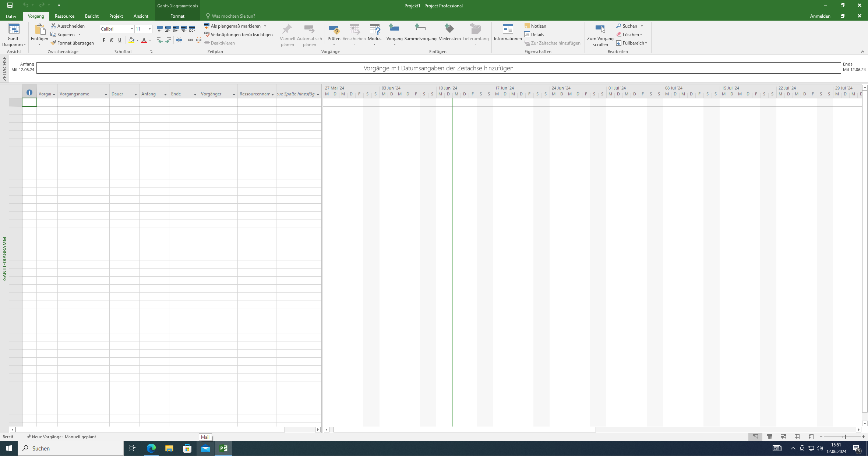Unlink tasks with broken chain icon
The image size is (868, 456).
tap(198, 40)
